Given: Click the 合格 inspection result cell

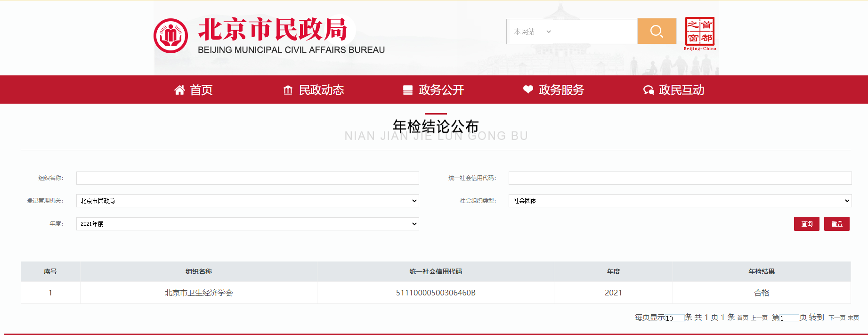Looking at the screenshot, I should [x=762, y=293].
